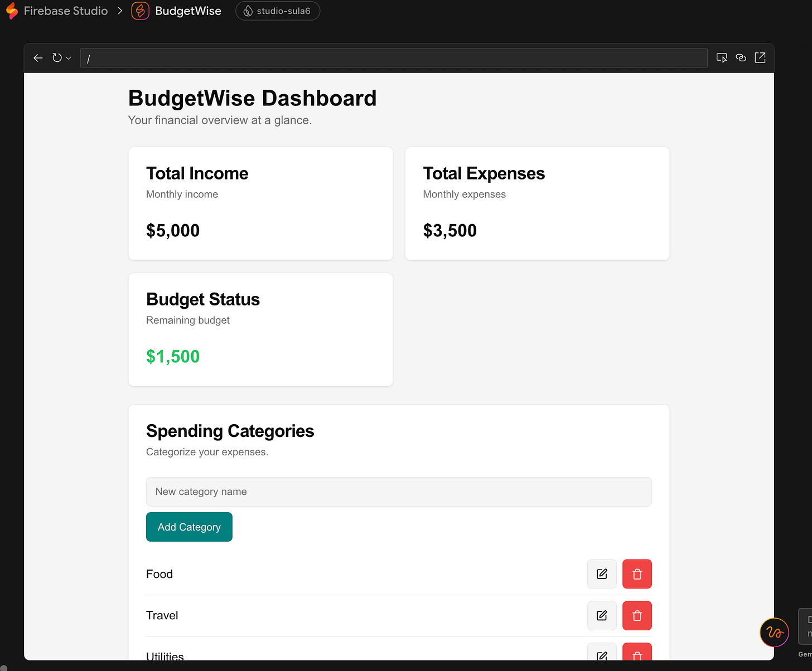
Task: Click the Add Category button
Action: 189,527
